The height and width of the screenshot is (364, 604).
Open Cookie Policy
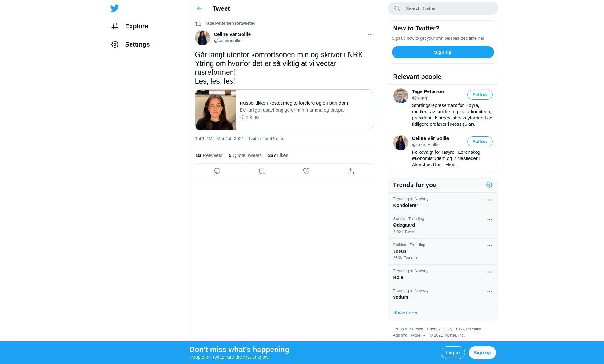click(468, 329)
